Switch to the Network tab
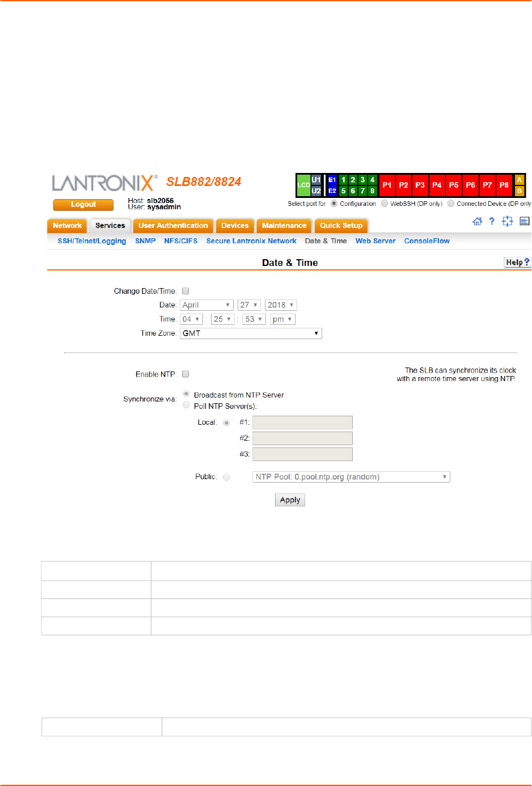Viewport: 532px width, 786px height. coord(67,226)
